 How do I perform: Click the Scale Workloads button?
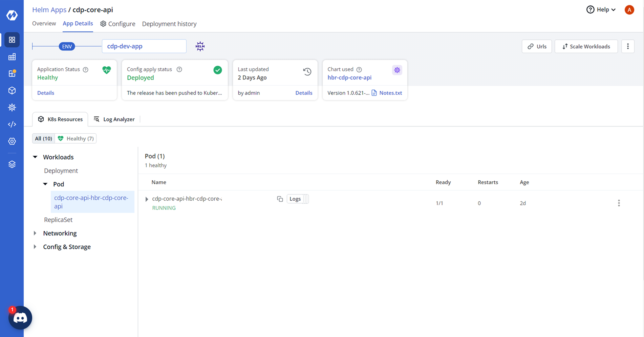pos(586,46)
